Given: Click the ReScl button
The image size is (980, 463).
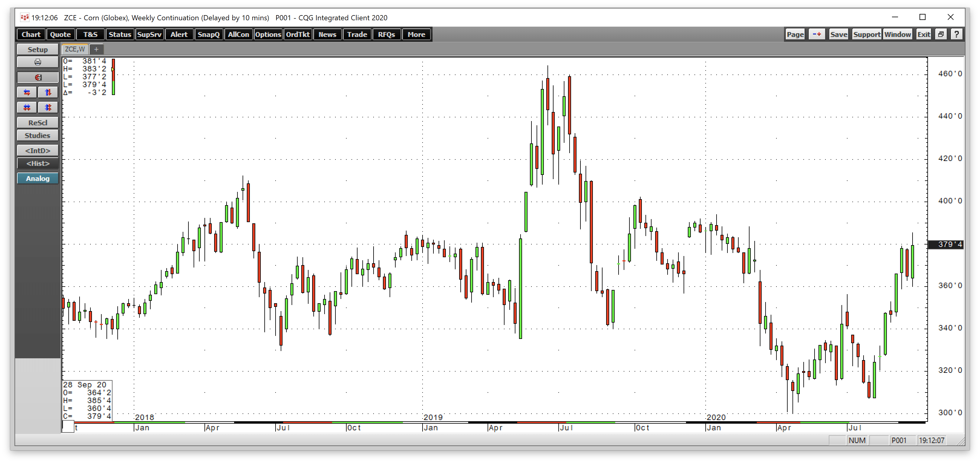Looking at the screenshot, I should pyautogui.click(x=38, y=123).
